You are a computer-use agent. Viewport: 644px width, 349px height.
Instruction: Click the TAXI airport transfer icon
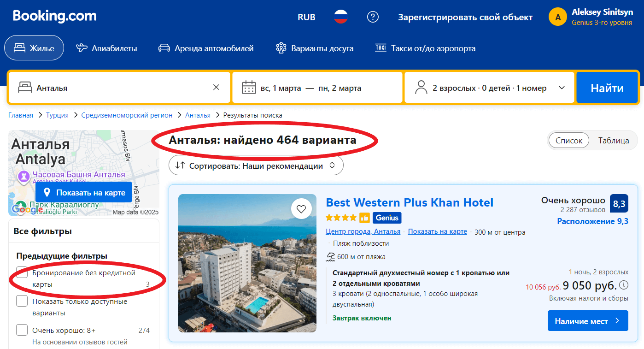380,47
